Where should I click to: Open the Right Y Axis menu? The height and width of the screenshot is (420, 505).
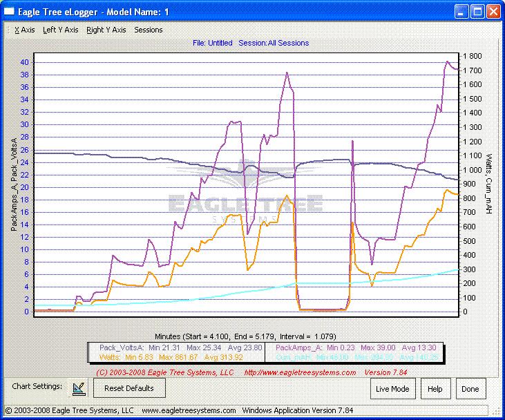point(106,30)
